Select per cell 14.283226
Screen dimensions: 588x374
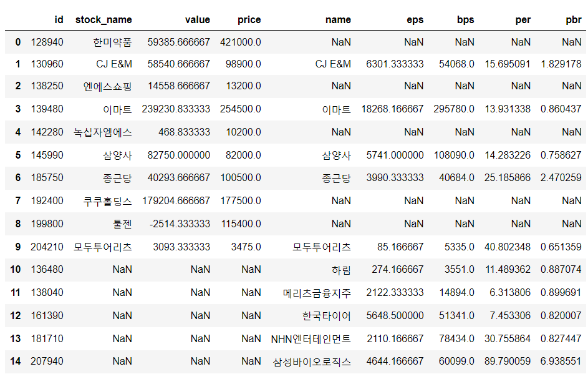coord(508,155)
